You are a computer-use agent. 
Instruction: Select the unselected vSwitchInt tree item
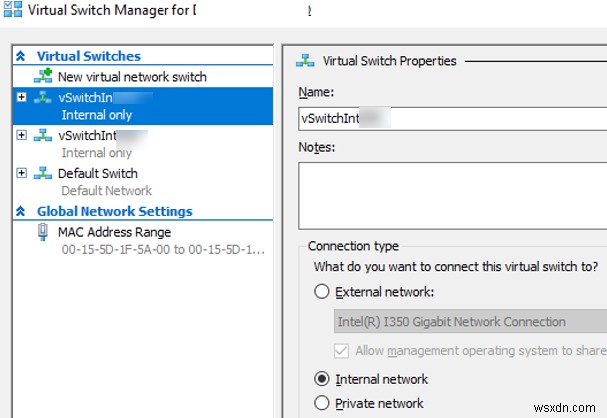pyautogui.click(x=87, y=135)
